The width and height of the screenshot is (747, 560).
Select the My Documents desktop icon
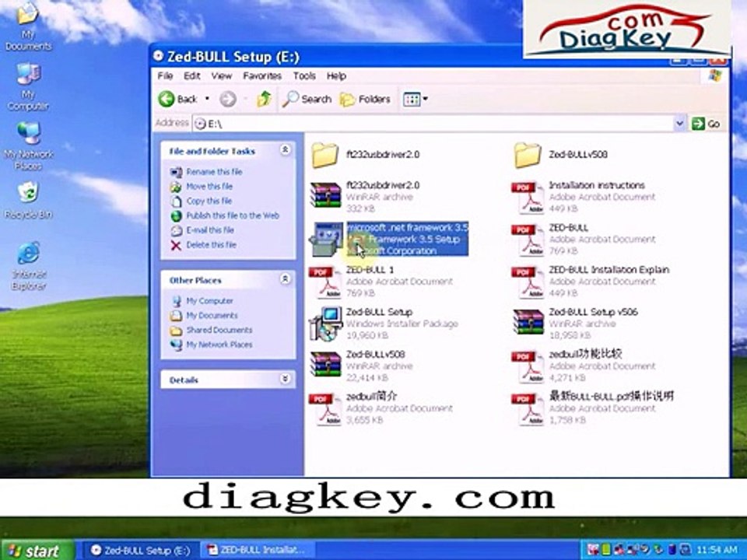pos(28,26)
